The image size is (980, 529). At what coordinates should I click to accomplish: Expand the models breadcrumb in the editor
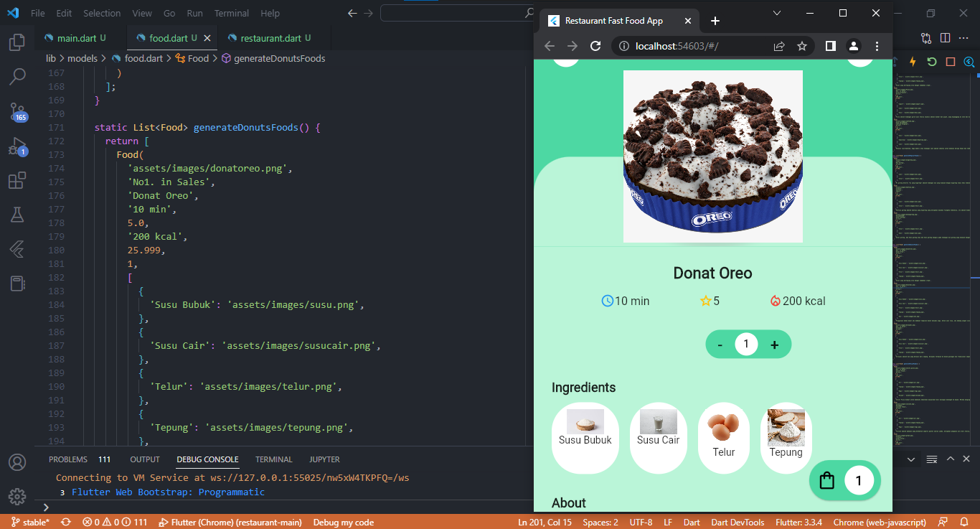(x=83, y=58)
